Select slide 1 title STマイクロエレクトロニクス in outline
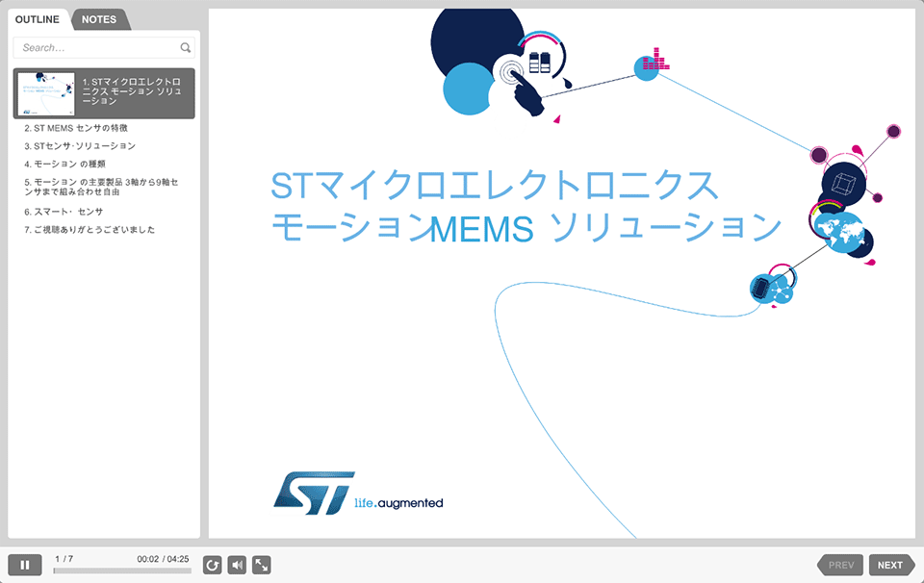 [132, 91]
